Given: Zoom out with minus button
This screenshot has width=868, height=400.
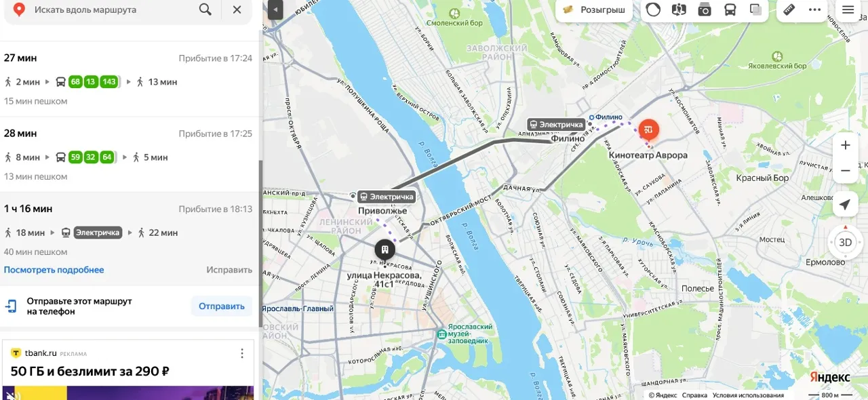Looking at the screenshot, I should pyautogui.click(x=845, y=170).
